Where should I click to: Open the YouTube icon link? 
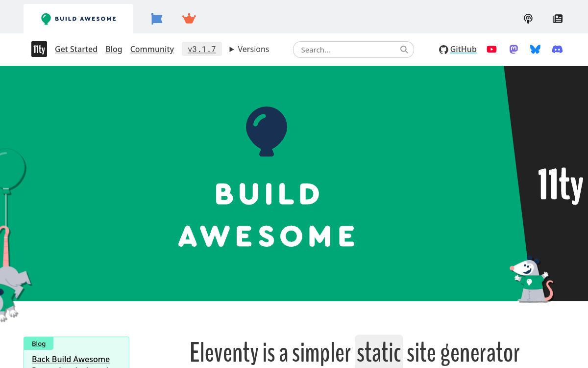point(492,49)
